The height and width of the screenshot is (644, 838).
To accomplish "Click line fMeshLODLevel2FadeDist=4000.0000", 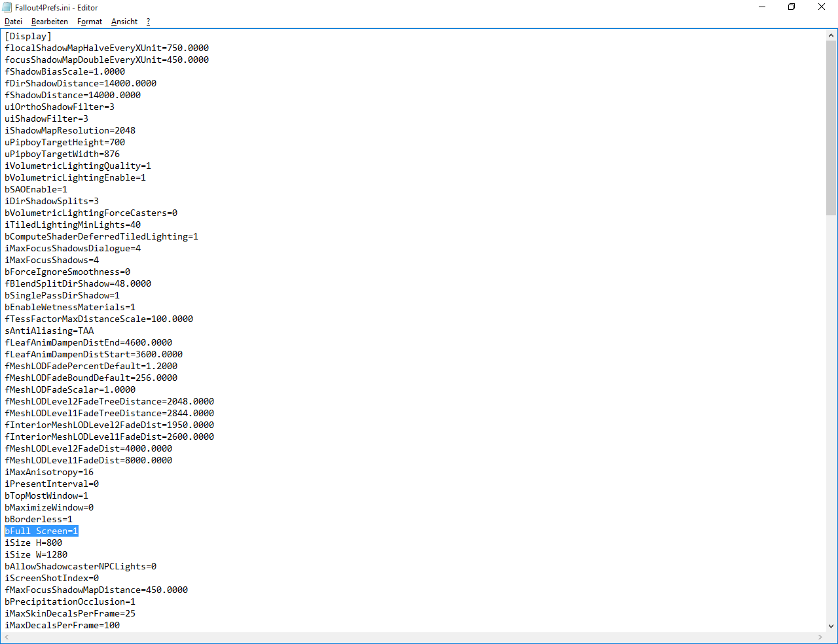I will [88, 448].
